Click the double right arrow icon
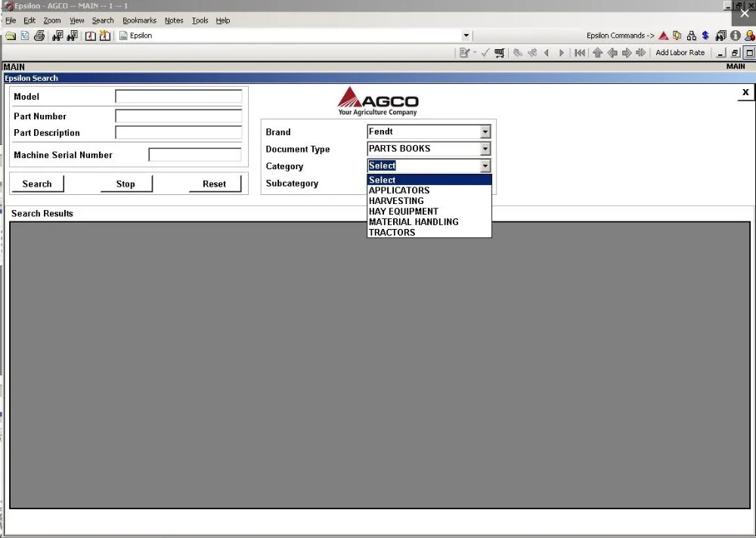 click(x=641, y=53)
